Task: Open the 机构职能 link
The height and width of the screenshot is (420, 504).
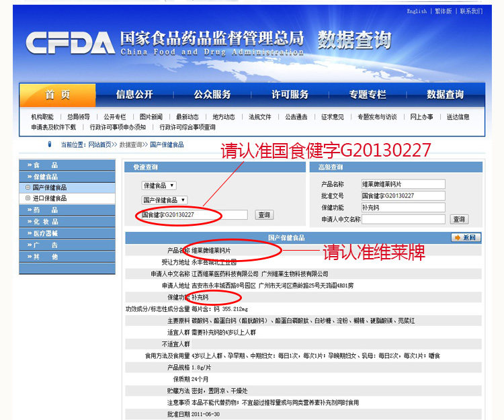Action: point(42,117)
